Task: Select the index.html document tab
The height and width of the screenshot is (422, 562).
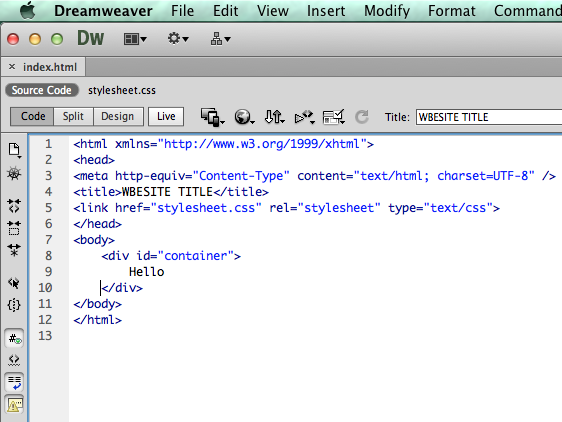Action: pyautogui.click(x=50, y=67)
